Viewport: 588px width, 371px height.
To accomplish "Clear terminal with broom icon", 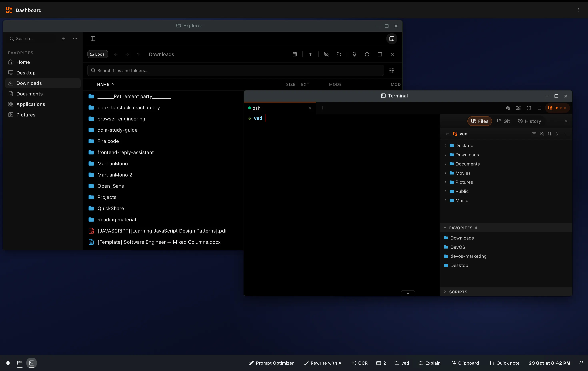I will (x=508, y=108).
